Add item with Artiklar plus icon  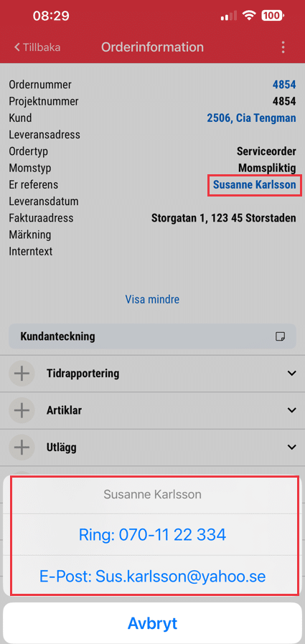(22, 410)
